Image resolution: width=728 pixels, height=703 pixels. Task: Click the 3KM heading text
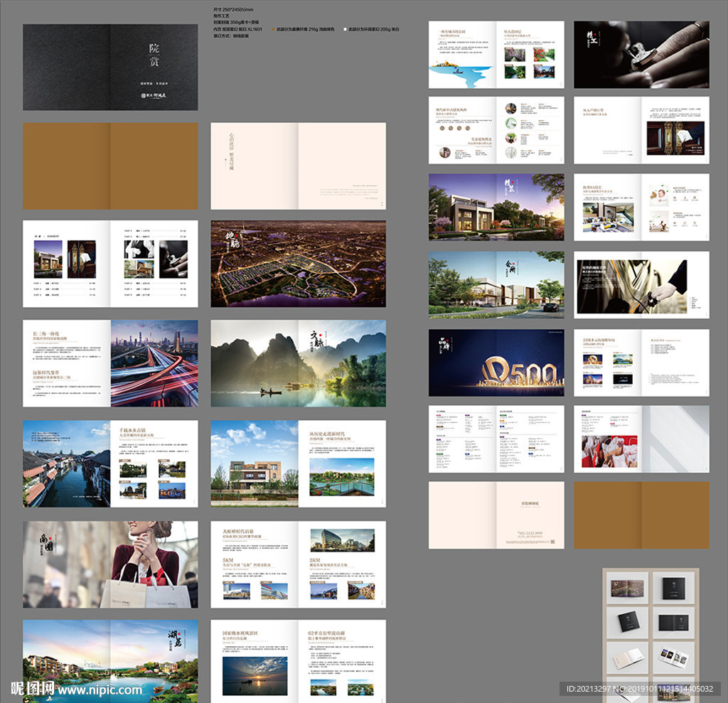[x=315, y=560]
